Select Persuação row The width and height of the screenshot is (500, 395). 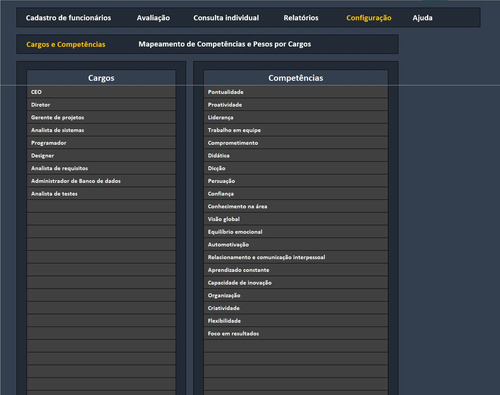coord(296,181)
